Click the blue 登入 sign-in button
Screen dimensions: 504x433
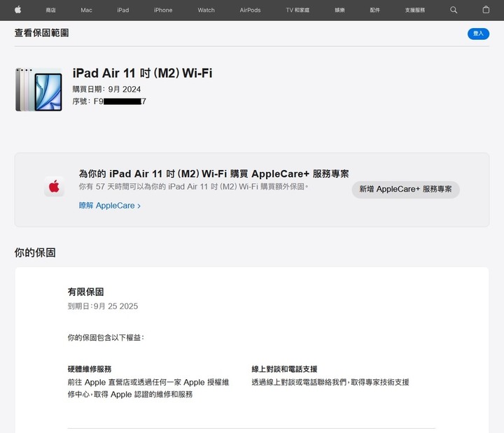(478, 34)
